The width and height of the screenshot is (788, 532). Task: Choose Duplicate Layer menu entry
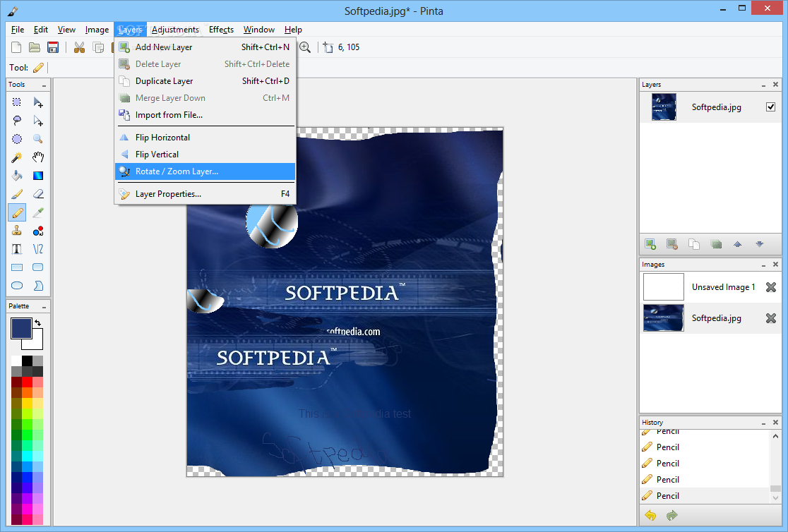click(205, 81)
